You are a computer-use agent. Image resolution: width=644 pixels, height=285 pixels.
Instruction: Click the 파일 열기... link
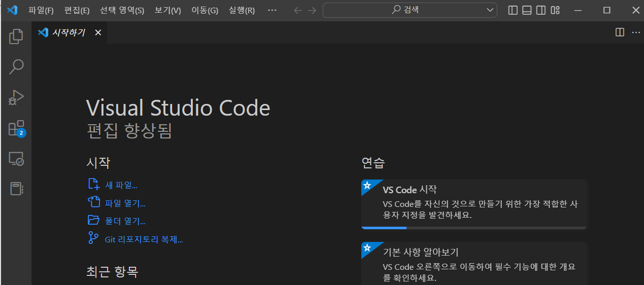pyautogui.click(x=117, y=203)
